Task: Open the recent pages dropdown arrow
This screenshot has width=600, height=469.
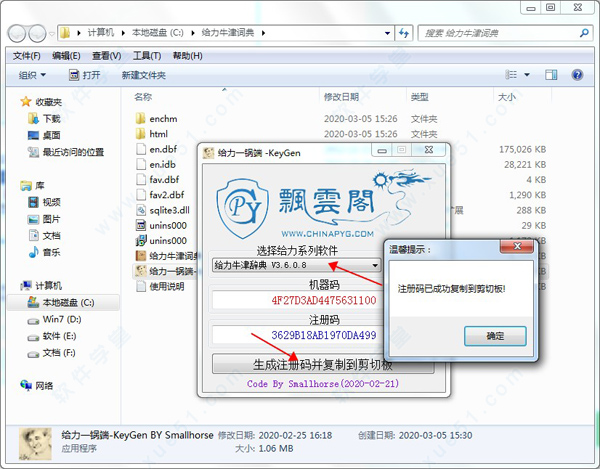Action: point(52,34)
